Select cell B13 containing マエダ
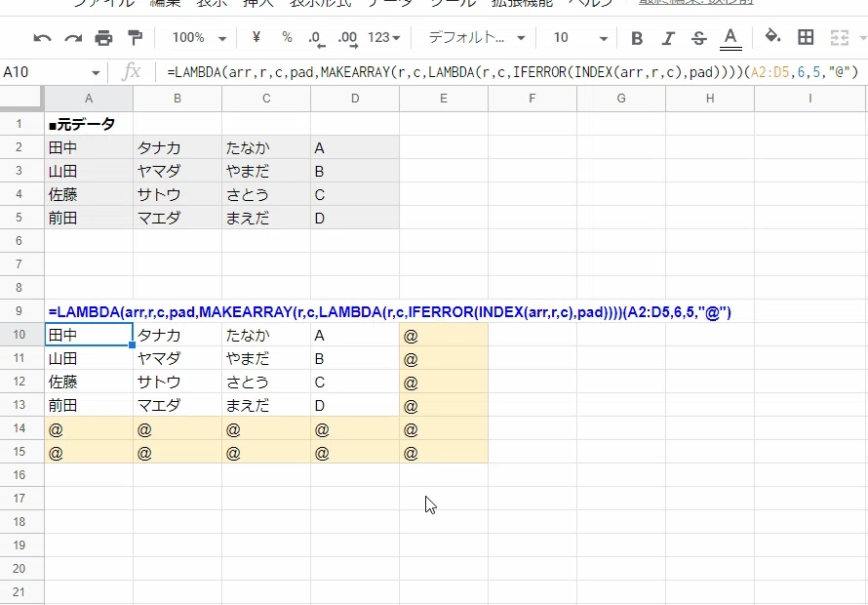This screenshot has width=868, height=605. (178, 405)
